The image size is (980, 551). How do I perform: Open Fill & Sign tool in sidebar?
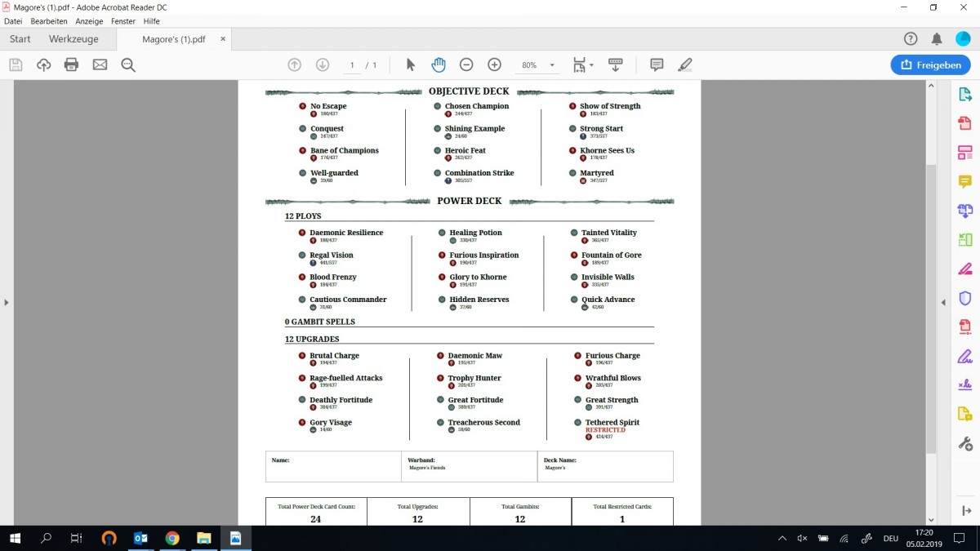coord(965,356)
